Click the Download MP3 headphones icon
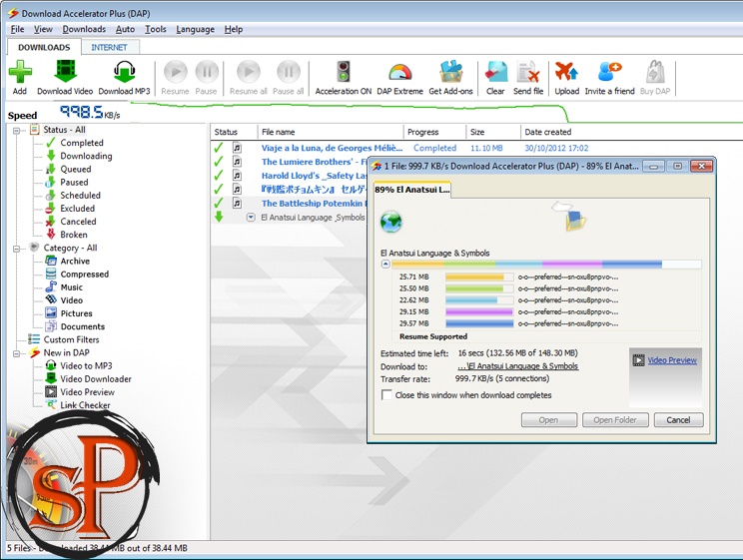This screenshot has width=743, height=560. 124,73
